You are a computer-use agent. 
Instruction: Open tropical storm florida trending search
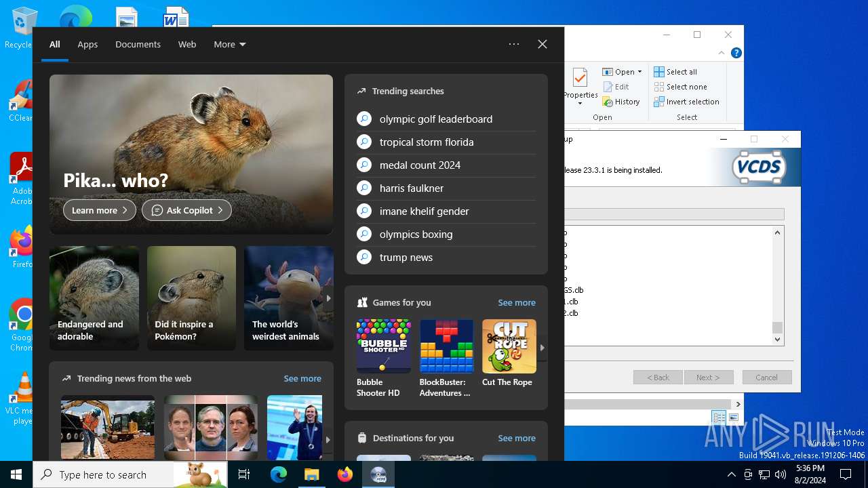(x=446, y=142)
